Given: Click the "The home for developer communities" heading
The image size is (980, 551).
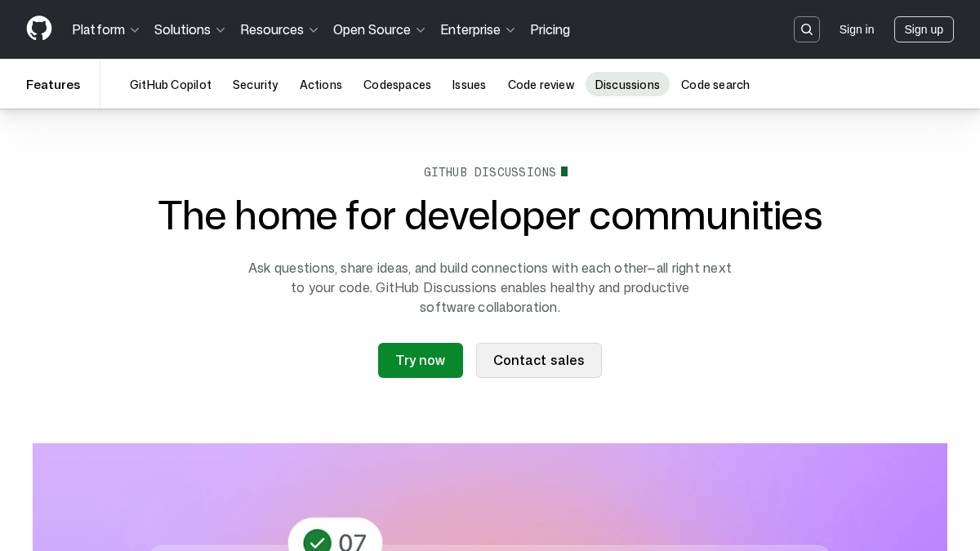Looking at the screenshot, I should (x=490, y=216).
